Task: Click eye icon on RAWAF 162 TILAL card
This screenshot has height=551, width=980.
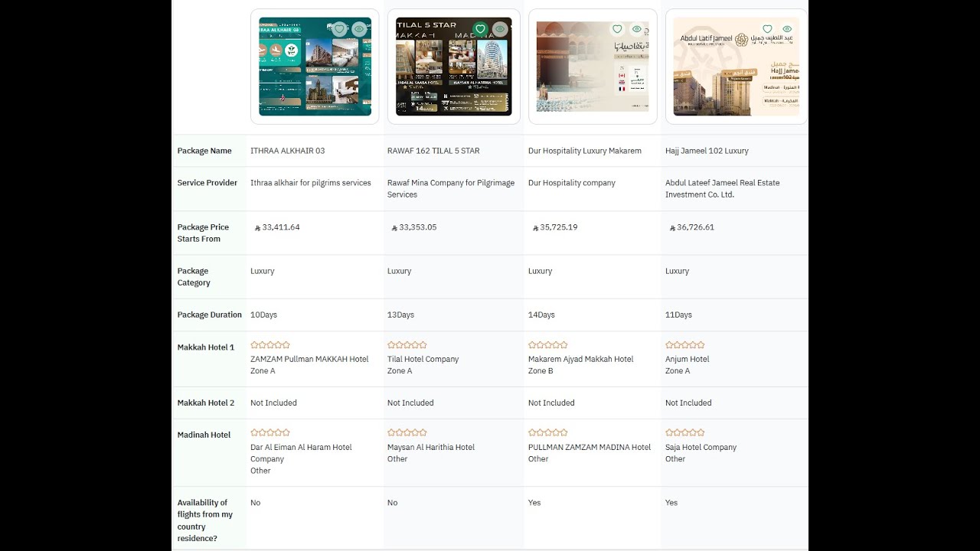Action: tap(500, 29)
